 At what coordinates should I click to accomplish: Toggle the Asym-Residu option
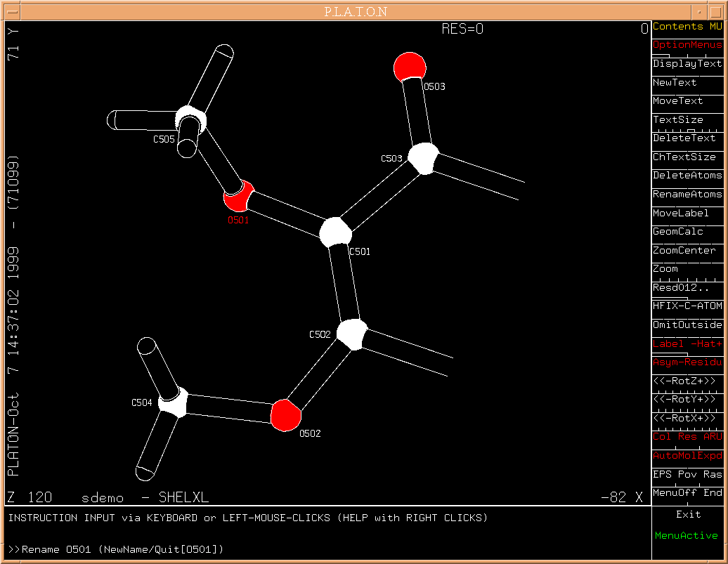(x=687, y=362)
